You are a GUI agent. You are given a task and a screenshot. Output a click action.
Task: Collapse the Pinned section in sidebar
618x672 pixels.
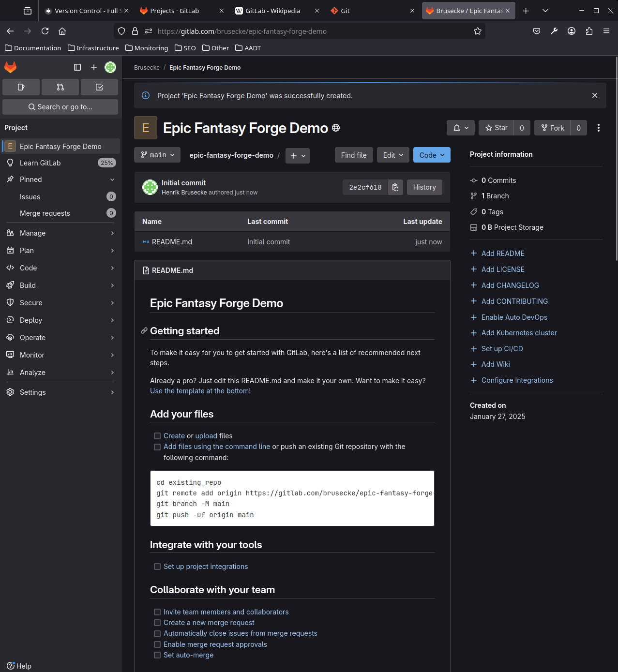click(x=112, y=179)
